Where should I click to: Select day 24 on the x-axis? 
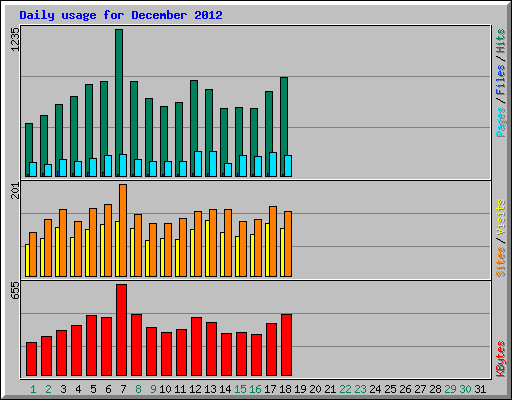[x=375, y=389]
